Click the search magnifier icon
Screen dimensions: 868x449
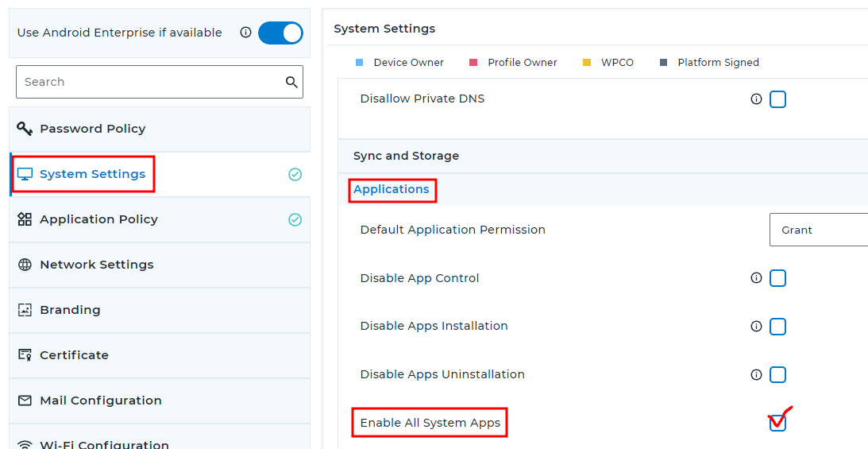click(291, 82)
